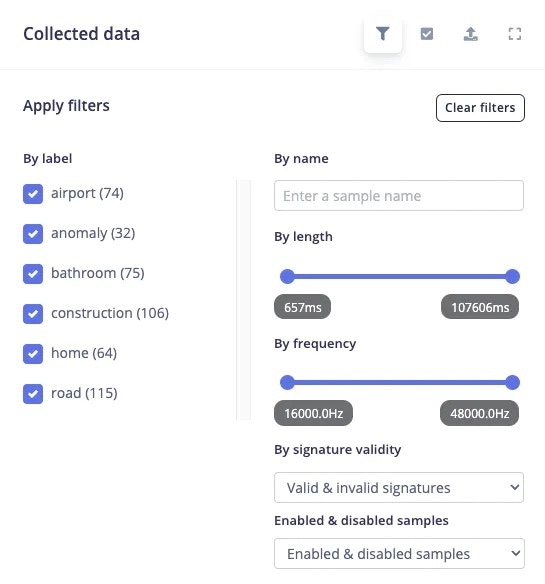Click the maximum length slider handle
The height and width of the screenshot is (584, 545).
pyautogui.click(x=513, y=276)
